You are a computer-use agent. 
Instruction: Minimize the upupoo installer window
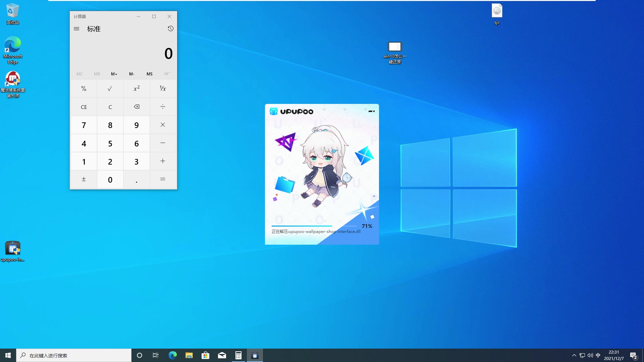372,111
